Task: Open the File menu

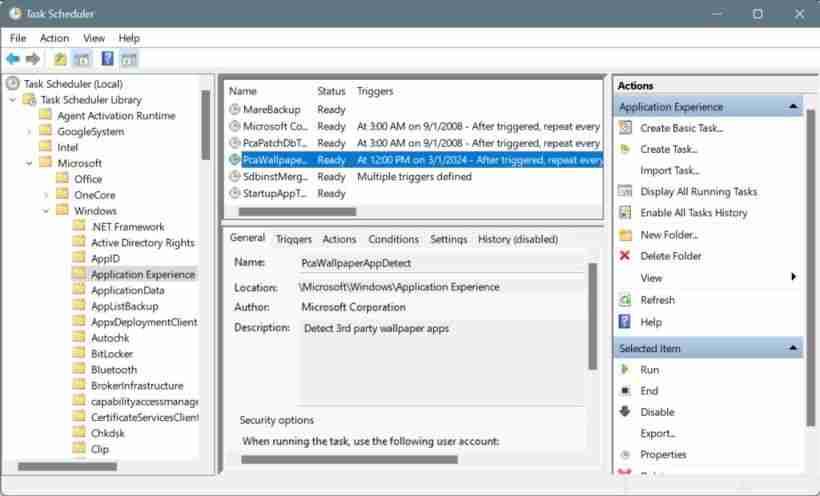Action: click(x=18, y=38)
